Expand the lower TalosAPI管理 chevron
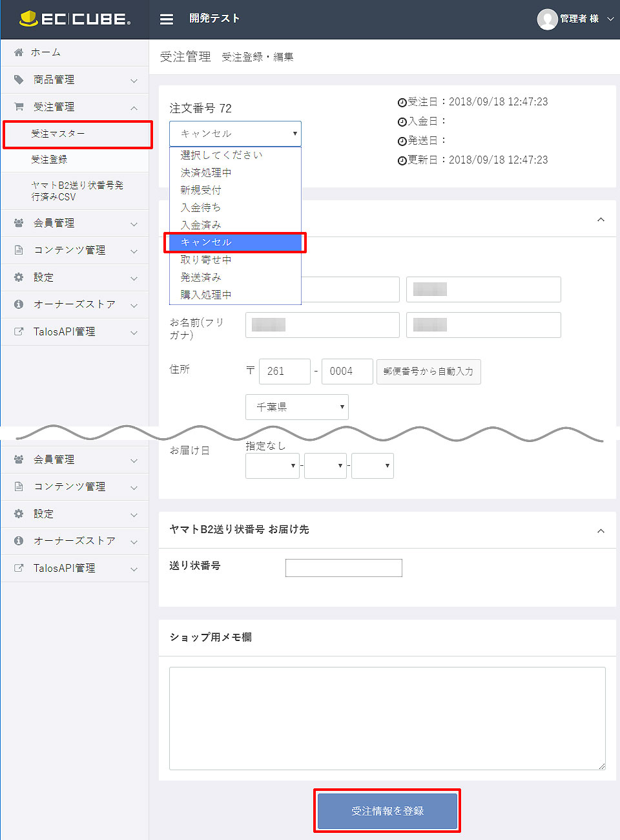Image resolution: width=620 pixels, height=840 pixels. click(x=134, y=569)
